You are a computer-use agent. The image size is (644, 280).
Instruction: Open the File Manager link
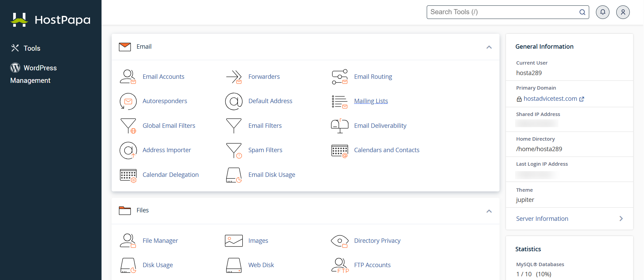(160, 241)
